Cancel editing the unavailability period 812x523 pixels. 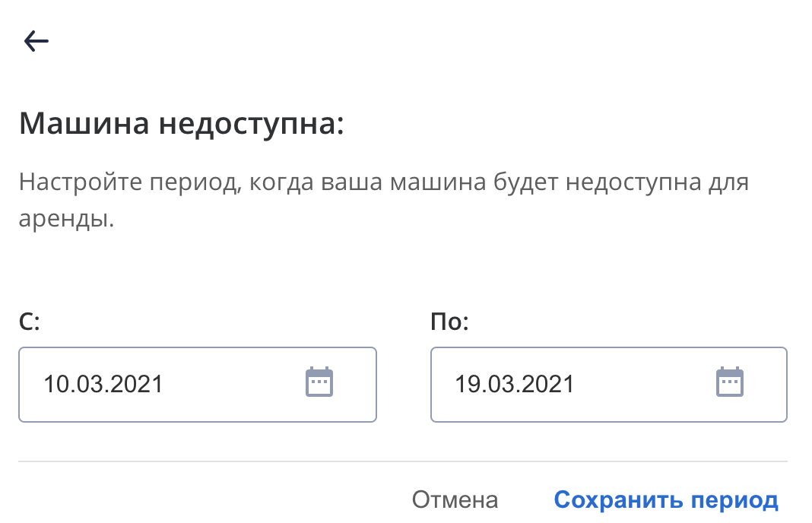point(455,500)
